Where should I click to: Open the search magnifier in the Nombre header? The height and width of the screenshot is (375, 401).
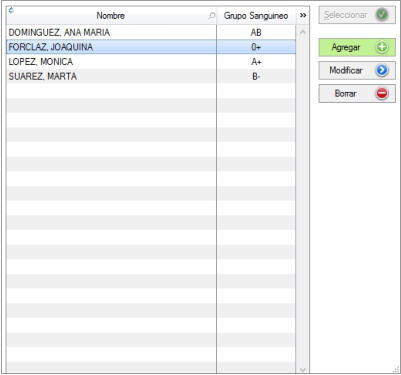(212, 16)
